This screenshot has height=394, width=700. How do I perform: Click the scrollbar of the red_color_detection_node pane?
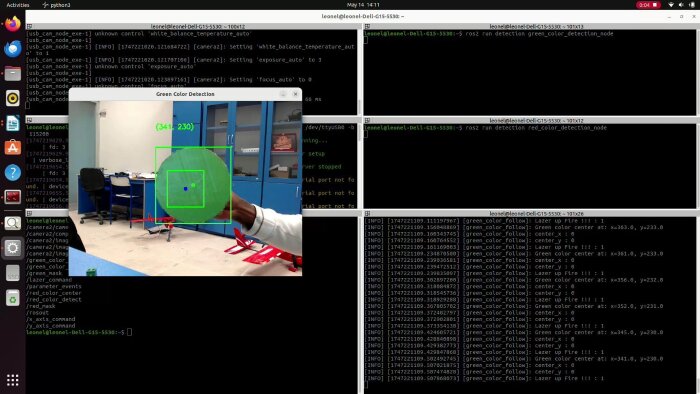tap(697, 166)
